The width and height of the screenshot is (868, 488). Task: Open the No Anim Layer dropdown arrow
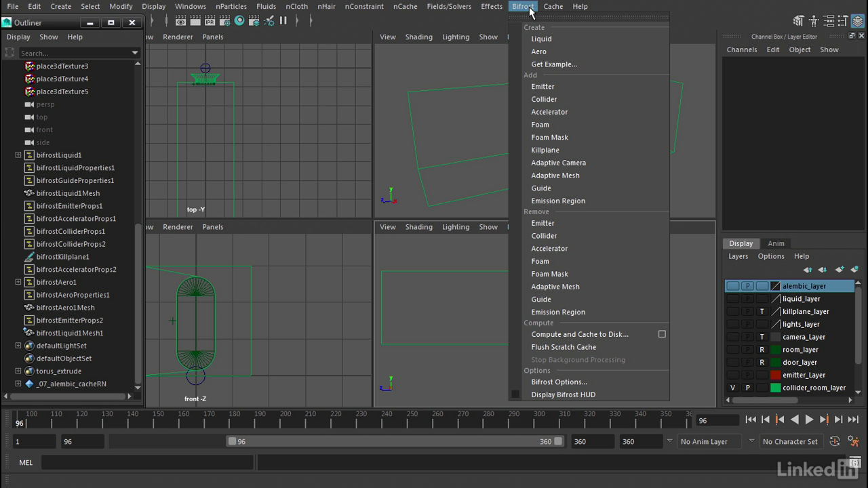pos(669,441)
